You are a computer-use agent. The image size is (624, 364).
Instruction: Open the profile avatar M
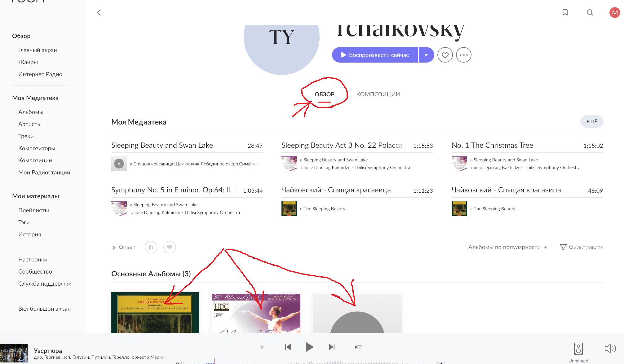(614, 12)
